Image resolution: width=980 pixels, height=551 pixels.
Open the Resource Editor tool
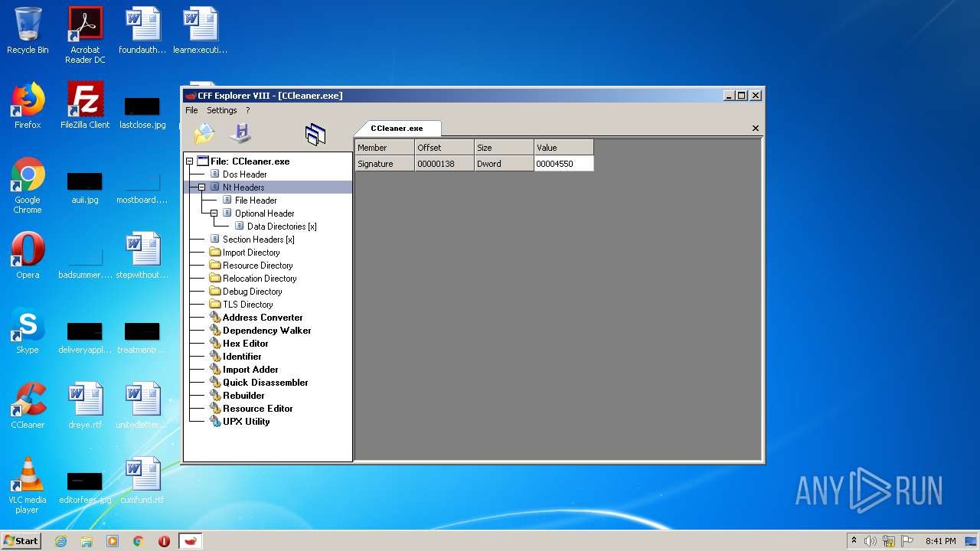tap(257, 409)
